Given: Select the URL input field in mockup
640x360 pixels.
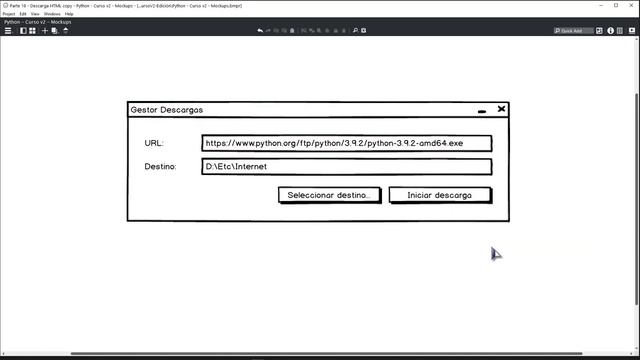Looking at the screenshot, I should [347, 143].
